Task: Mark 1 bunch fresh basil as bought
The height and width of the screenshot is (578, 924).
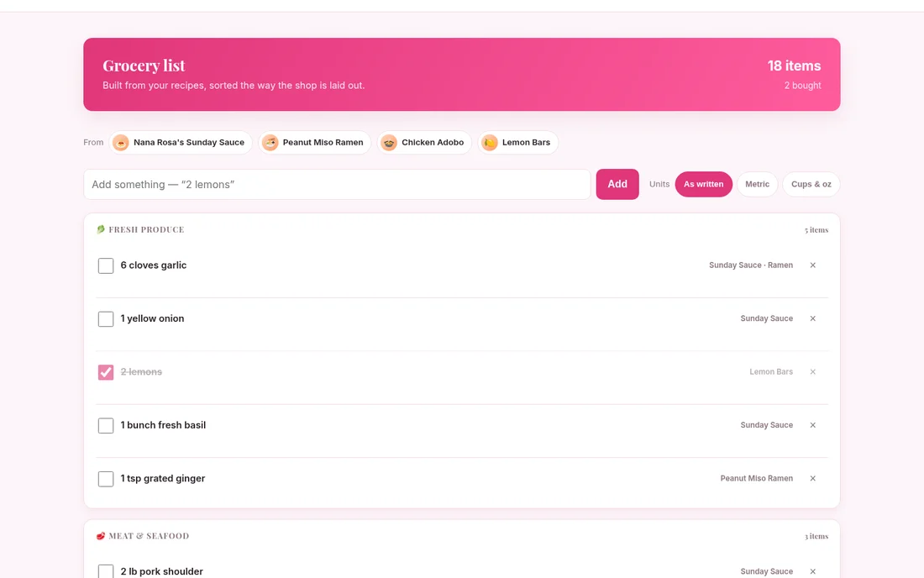Action: (106, 425)
